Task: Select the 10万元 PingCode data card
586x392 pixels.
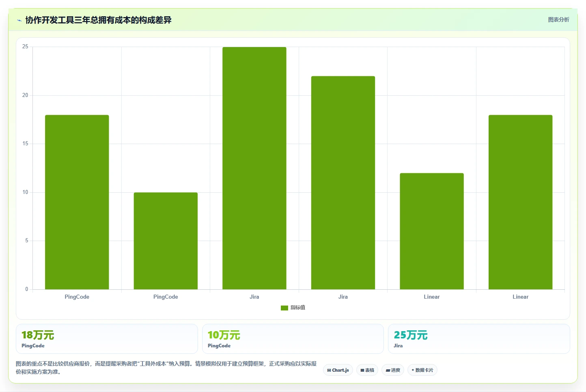Action: 293,339
